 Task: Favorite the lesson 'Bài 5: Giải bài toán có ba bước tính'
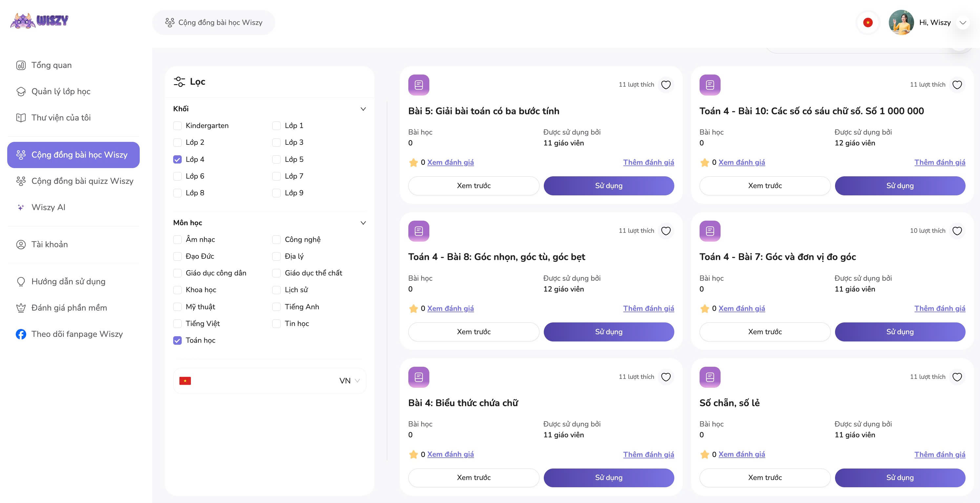click(x=666, y=84)
